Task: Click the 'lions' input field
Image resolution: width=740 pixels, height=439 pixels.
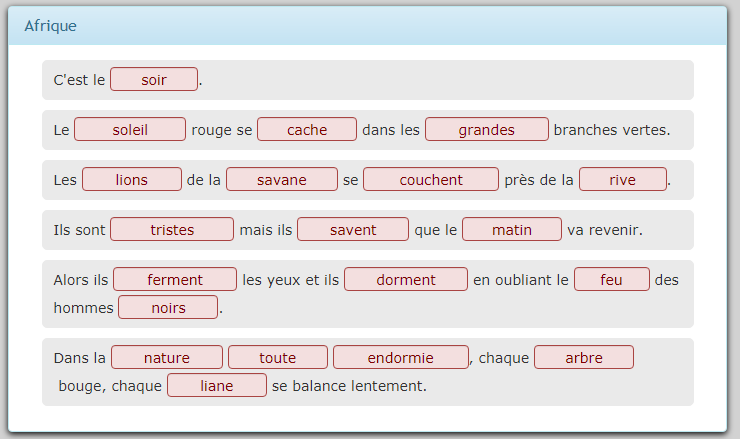Action: tap(132, 179)
